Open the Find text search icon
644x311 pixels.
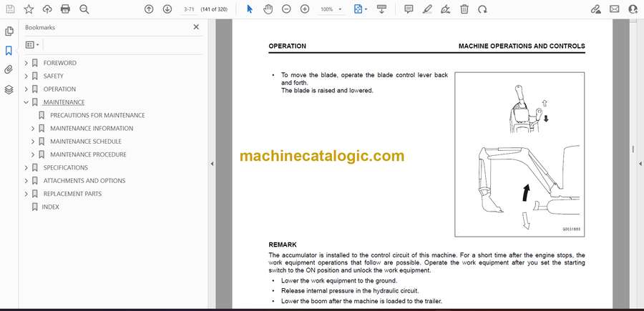(x=84, y=9)
